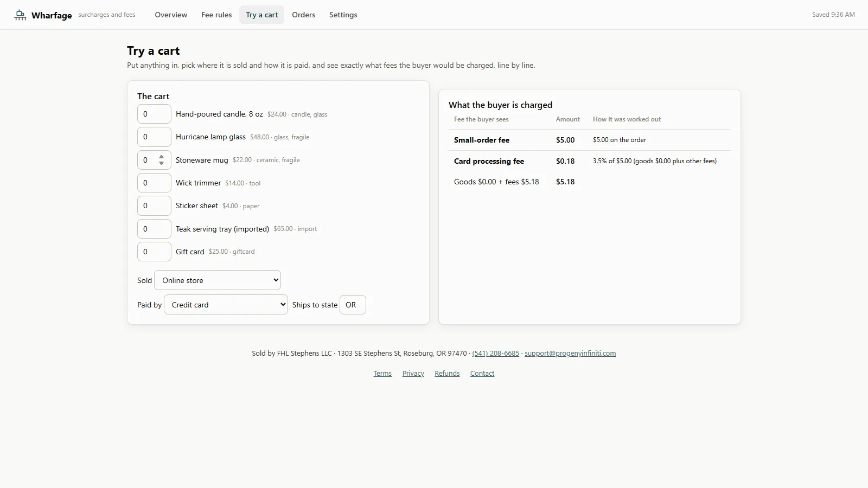The width and height of the screenshot is (868, 488).
Task: Open the Settings tab
Action: tap(343, 15)
